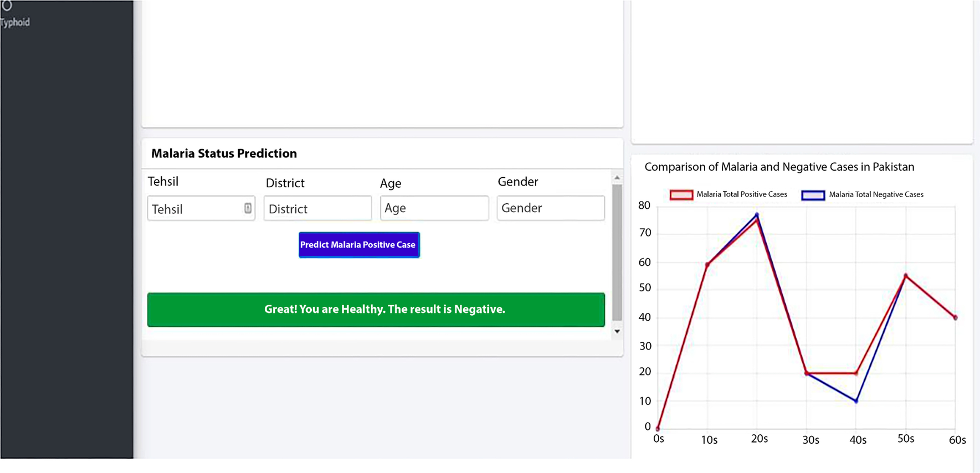Screen dimensions: 980x473
Task: Click the 40s red data point at value 20
Action: point(856,373)
